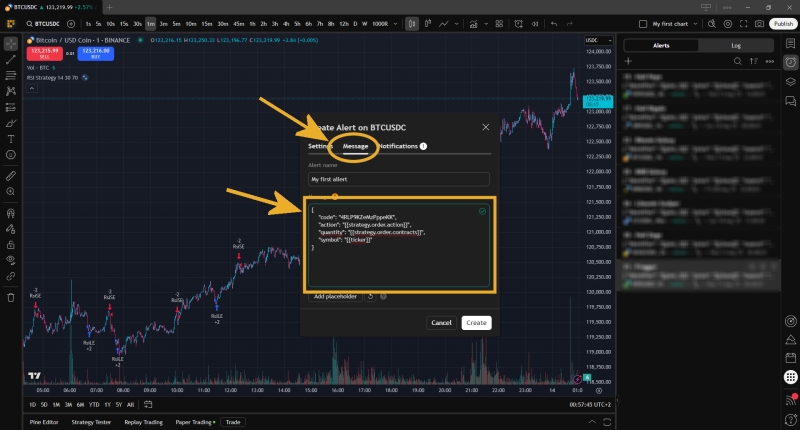800x430 pixels.
Task: Open the timeframe dropdown after 1000R
Action: tap(395, 24)
